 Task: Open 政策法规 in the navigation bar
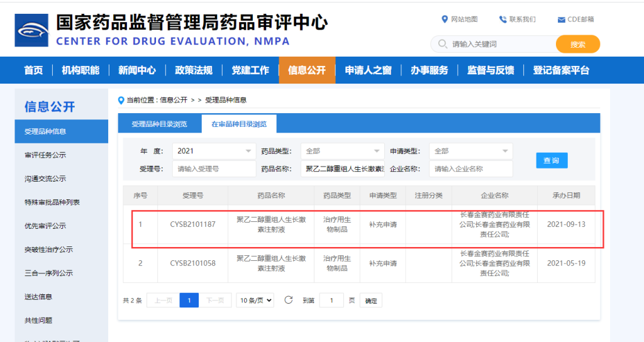194,70
